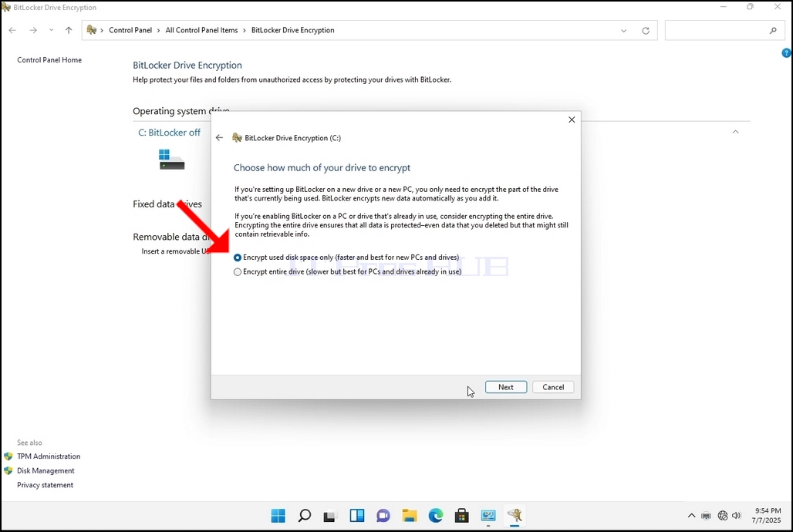Open the Chat taskbar icon
The image size is (793, 532).
tap(383, 516)
